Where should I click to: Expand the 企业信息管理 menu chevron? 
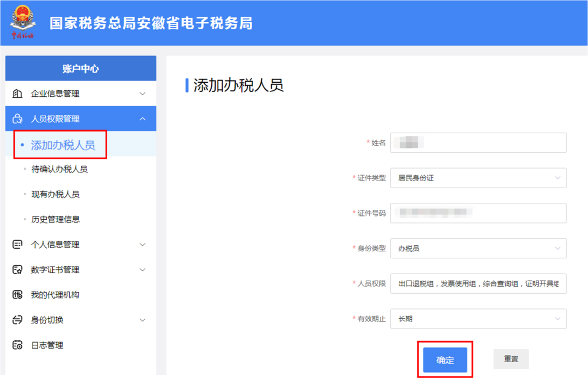[x=143, y=94]
